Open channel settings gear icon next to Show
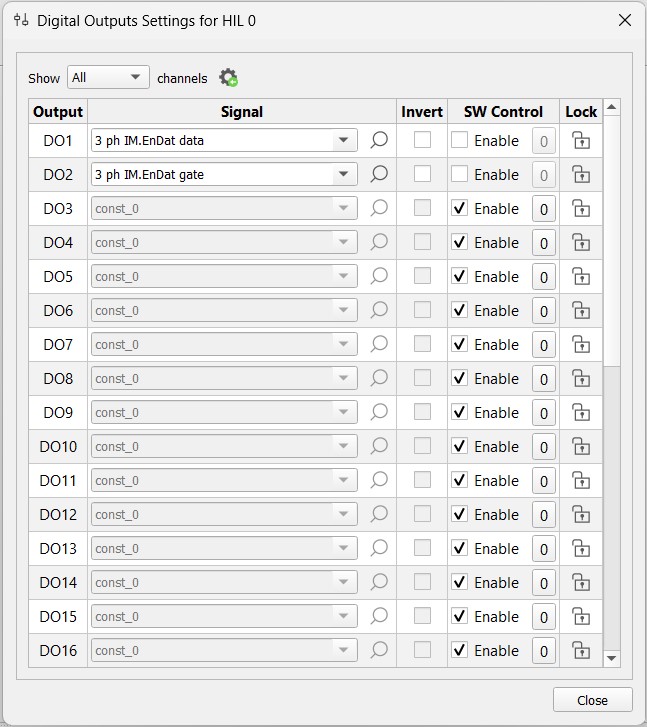This screenshot has height=727, width=647. (228, 78)
